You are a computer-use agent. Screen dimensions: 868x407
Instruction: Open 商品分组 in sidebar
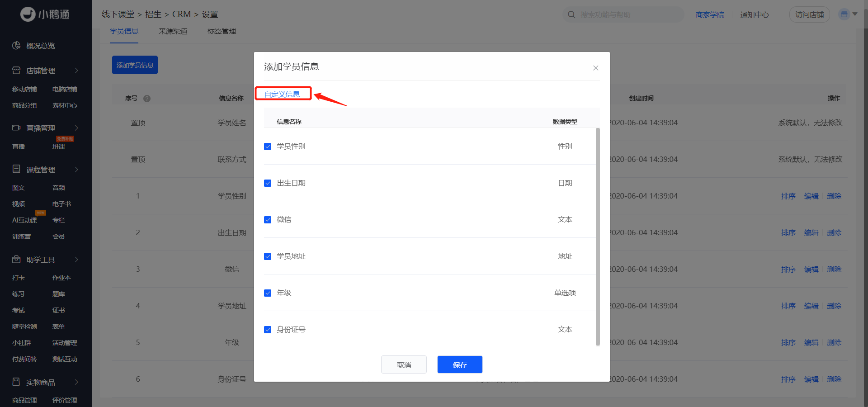coord(24,105)
